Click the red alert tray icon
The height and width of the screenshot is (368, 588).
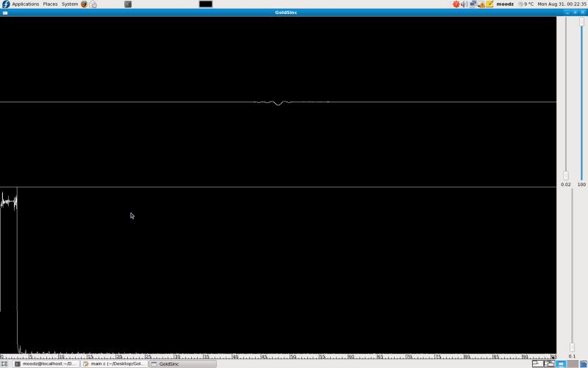point(456,4)
